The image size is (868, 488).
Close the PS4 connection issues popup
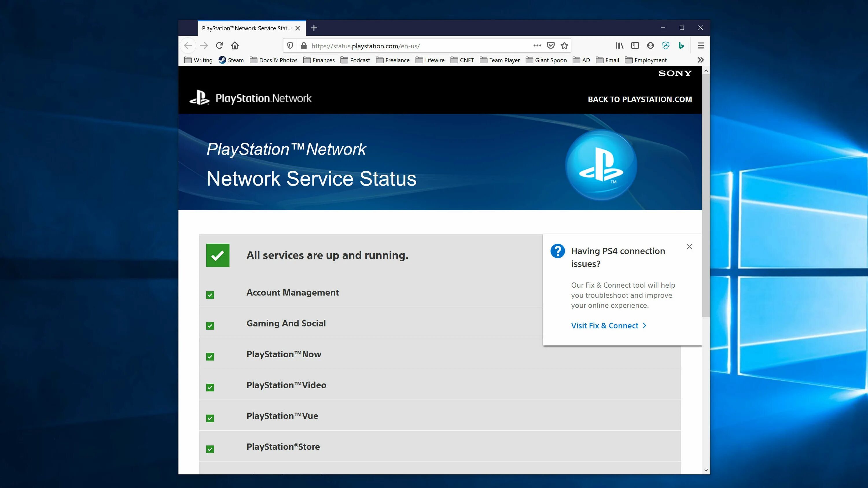pos(690,247)
